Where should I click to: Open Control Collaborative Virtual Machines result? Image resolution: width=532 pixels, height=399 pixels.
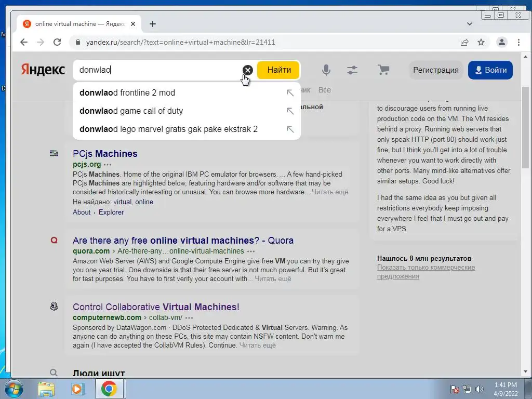pyautogui.click(x=156, y=307)
